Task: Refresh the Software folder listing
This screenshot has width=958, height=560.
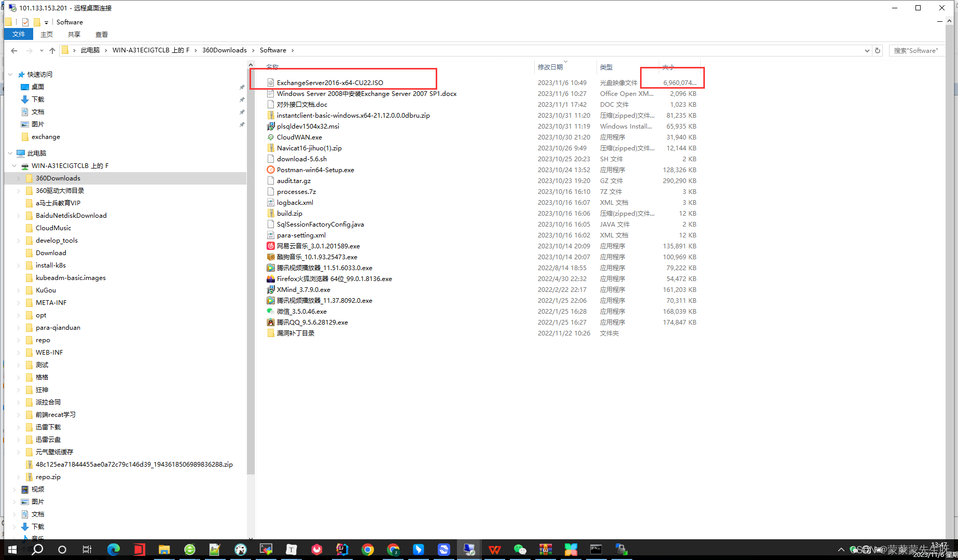Action: click(878, 50)
